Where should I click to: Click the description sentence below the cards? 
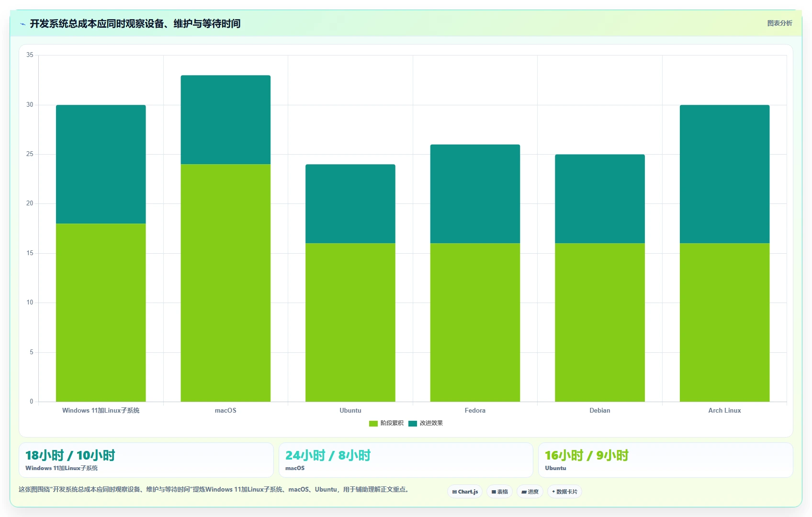pyautogui.click(x=214, y=489)
